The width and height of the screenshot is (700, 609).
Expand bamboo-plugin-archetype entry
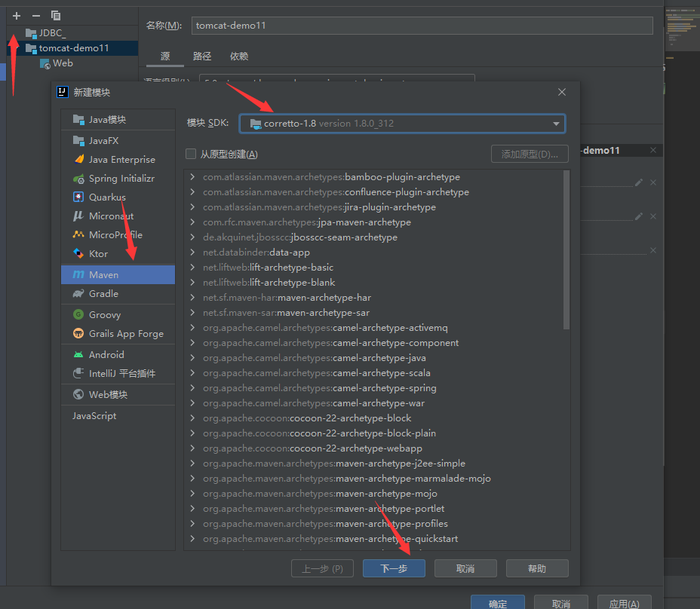tap(192, 176)
